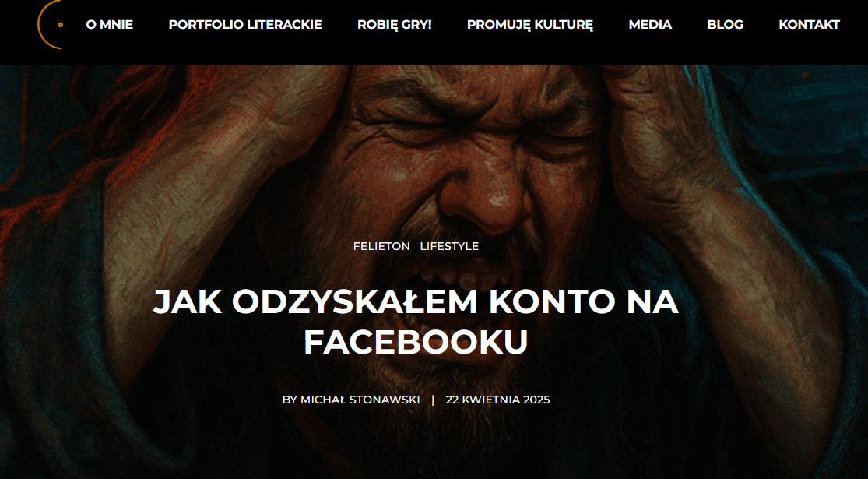This screenshot has height=479, width=868.
Task: Open the ROBIĘ GRY! section
Action: click(394, 24)
